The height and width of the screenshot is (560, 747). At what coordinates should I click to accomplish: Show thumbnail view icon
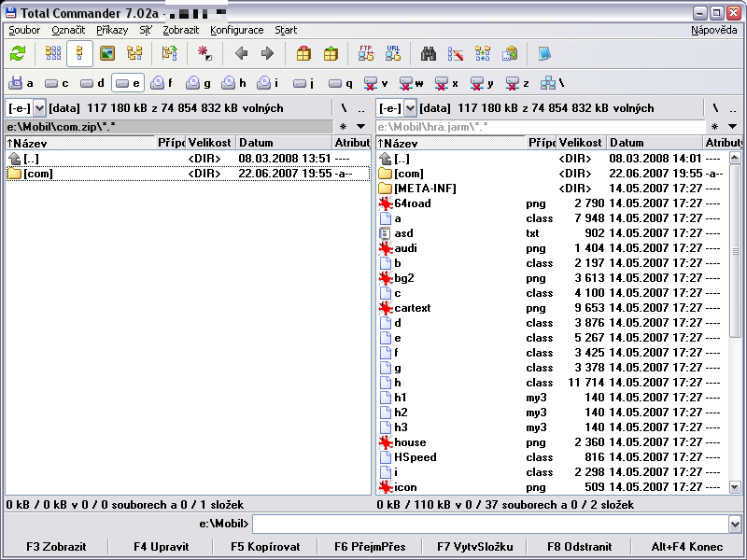pos(107,53)
